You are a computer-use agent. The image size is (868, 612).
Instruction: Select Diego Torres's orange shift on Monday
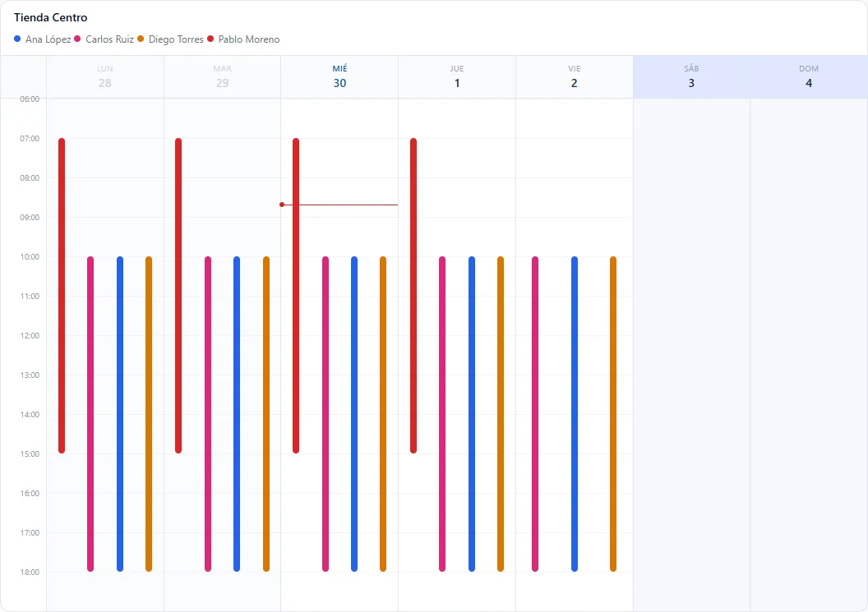coord(148,414)
